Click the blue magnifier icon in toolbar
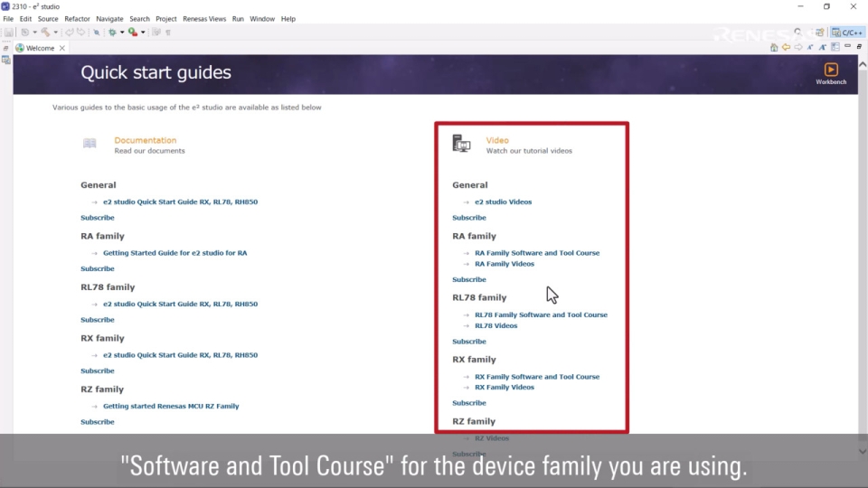The width and height of the screenshot is (868, 488). point(97,33)
